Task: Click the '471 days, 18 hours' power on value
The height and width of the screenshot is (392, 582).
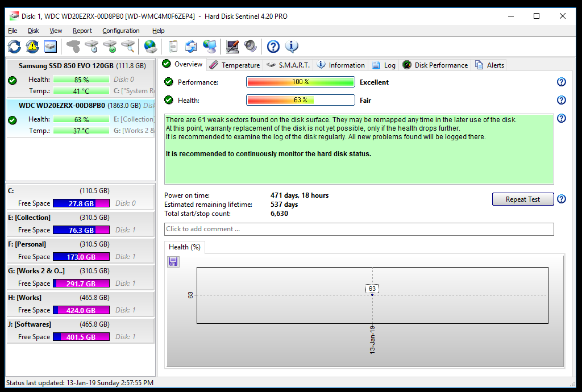Action: click(x=300, y=195)
